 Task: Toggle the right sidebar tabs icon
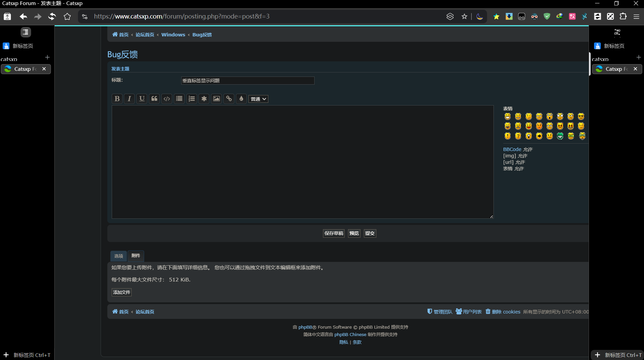coord(617,32)
